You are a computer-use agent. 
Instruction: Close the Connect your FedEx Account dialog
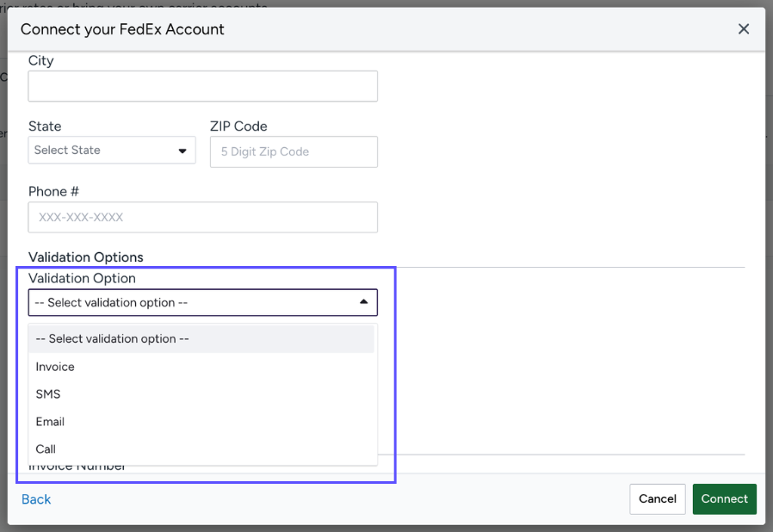pyautogui.click(x=744, y=29)
